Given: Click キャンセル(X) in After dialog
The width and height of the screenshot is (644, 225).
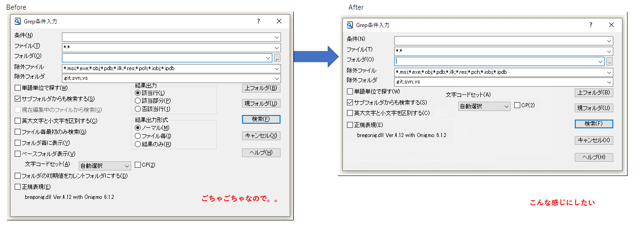Looking at the screenshot, I should tap(594, 140).
